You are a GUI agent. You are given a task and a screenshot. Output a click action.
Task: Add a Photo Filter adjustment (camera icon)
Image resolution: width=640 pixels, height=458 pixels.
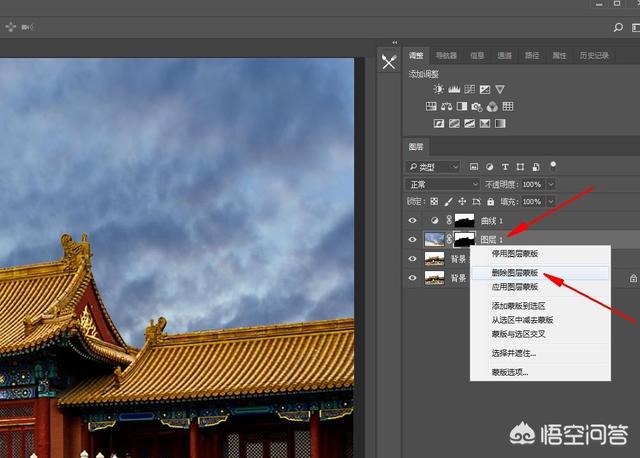click(477, 107)
